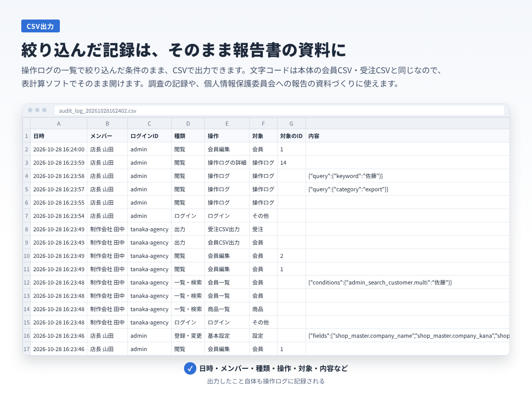The height and width of the screenshot is (407, 532).
Task: Click 店長 山田 in row 16
Action: 107,336
